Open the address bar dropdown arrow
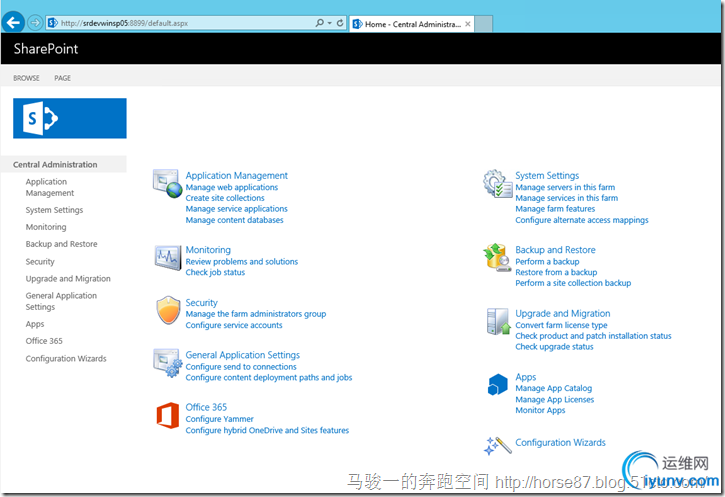The width and height of the screenshot is (725, 497). click(330, 23)
